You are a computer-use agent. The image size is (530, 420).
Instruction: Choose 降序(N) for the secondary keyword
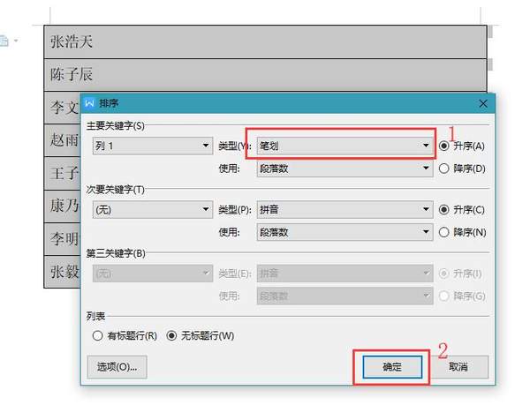pyautogui.click(x=445, y=232)
